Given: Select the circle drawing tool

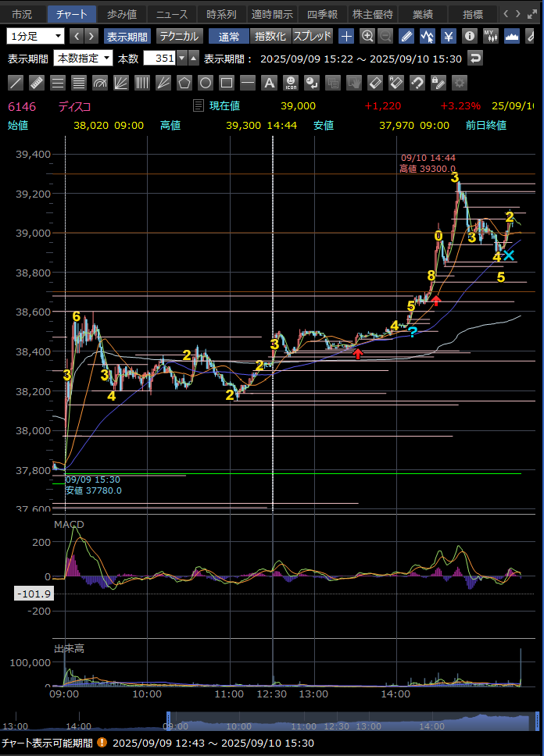Looking at the screenshot, I should click(206, 83).
